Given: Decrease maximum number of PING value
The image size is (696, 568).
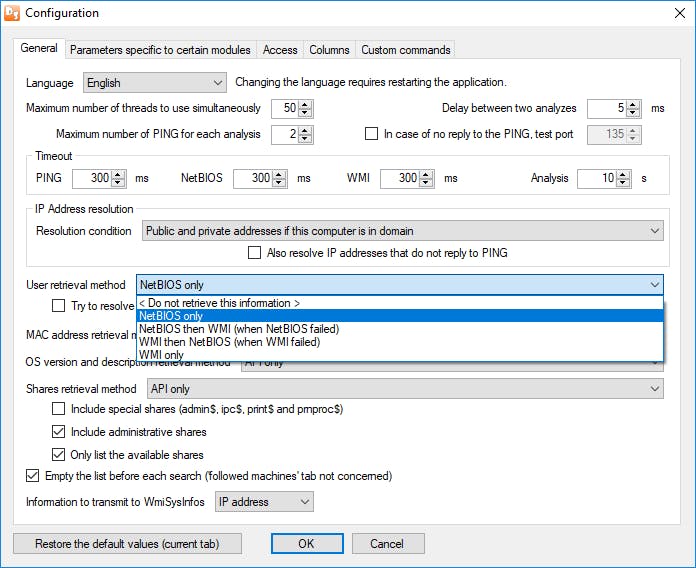Looking at the screenshot, I should 305,138.
